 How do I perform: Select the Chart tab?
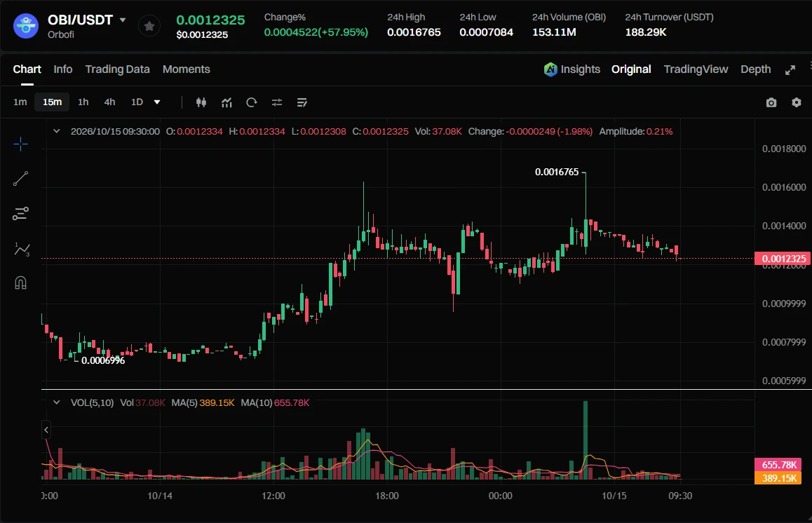(x=27, y=69)
